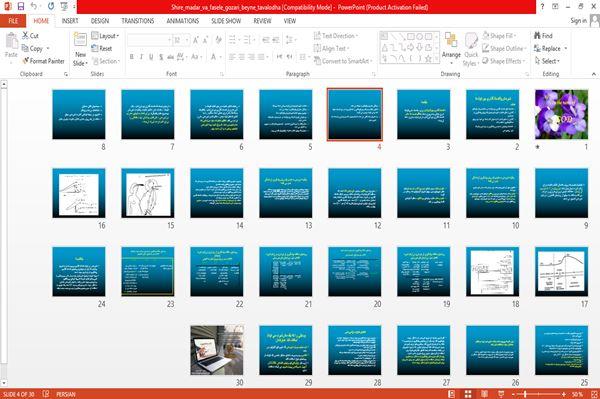Toggle Bold formatting button
Screen dimensions: 600x399
[x=132, y=57]
